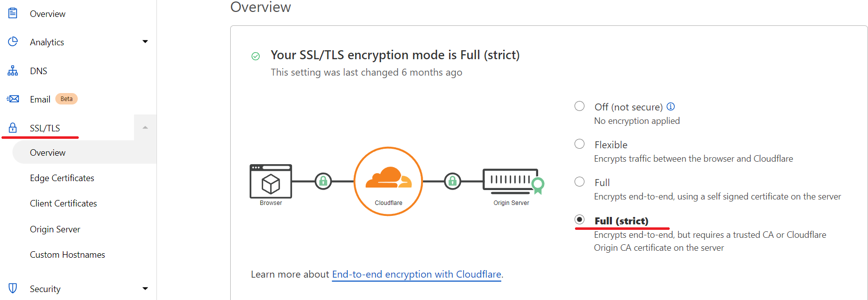
Task: Select the Full (strict) radio button
Action: pyautogui.click(x=579, y=219)
